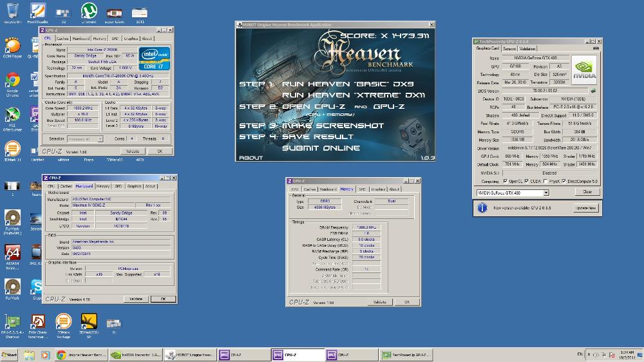
Task: Click the BIOS Version field in GPU-Z
Action: point(545,91)
